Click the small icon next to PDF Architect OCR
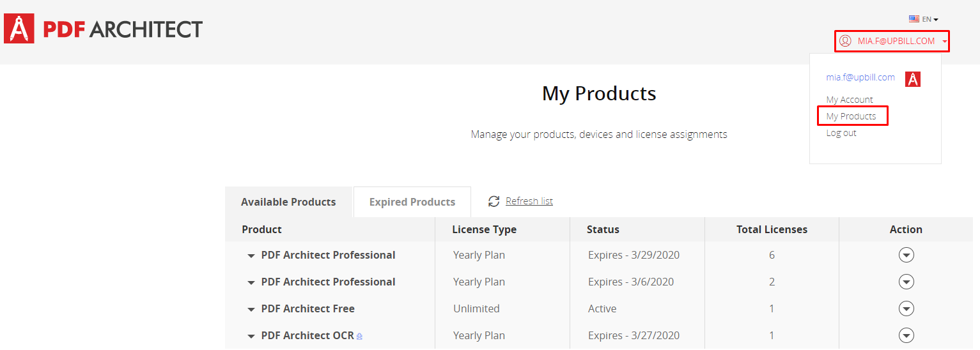This screenshot has height=350, width=980. click(359, 336)
